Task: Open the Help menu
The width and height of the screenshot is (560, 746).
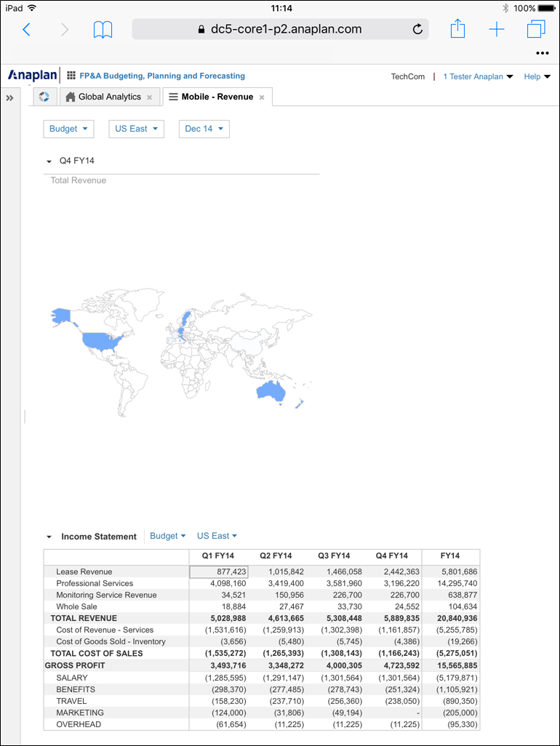Action: pos(537,76)
